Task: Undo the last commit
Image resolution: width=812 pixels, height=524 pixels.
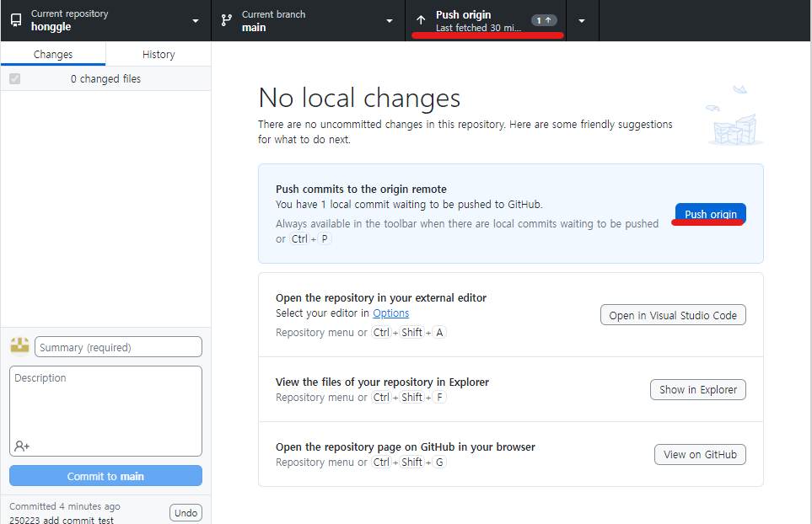Action: 186,512
